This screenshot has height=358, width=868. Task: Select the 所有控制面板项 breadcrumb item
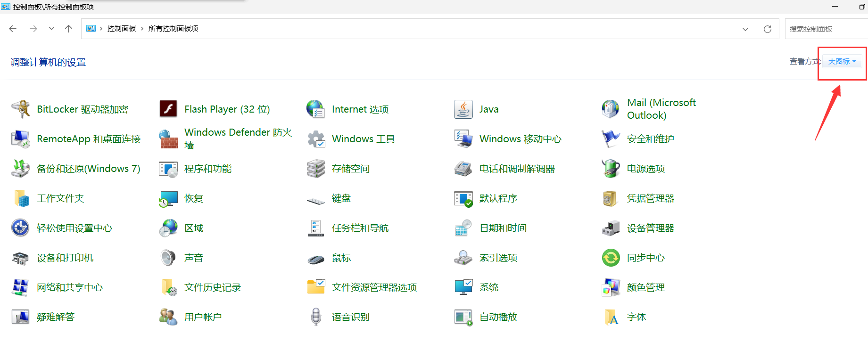point(173,29)
